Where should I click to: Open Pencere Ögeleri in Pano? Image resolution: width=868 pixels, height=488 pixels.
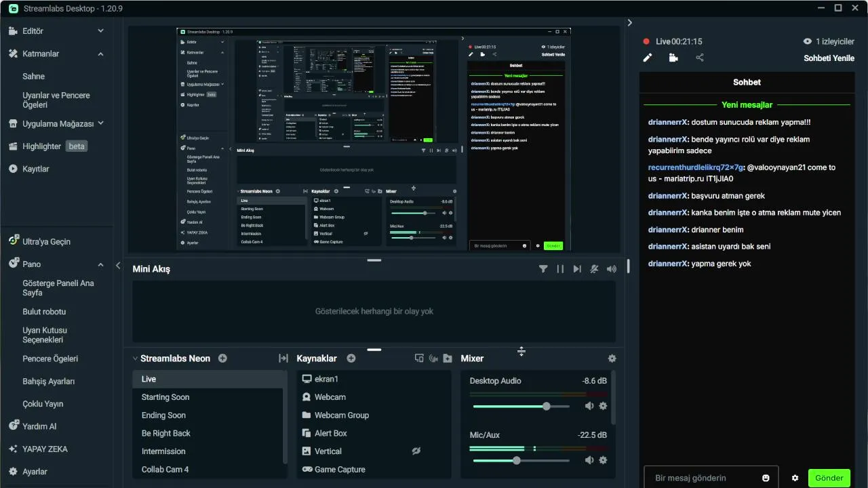tap(50, 359)
